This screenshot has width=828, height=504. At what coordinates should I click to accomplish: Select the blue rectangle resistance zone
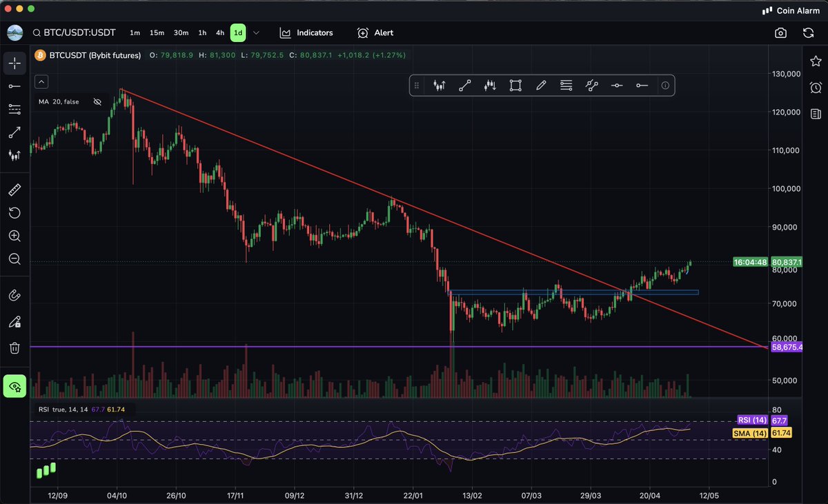coord(573,292)
